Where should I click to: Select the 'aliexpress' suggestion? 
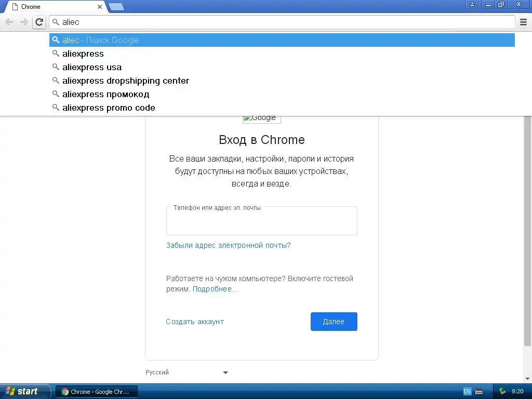(282, 54)
